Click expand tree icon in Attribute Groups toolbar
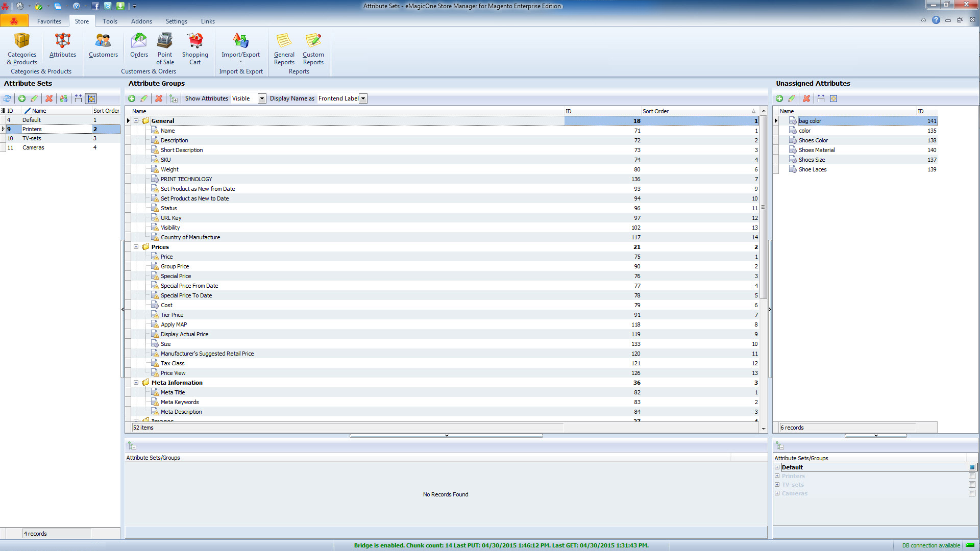The width and height of the screenshot is (980, 551). pyautogui.click(x=174, y=98)
